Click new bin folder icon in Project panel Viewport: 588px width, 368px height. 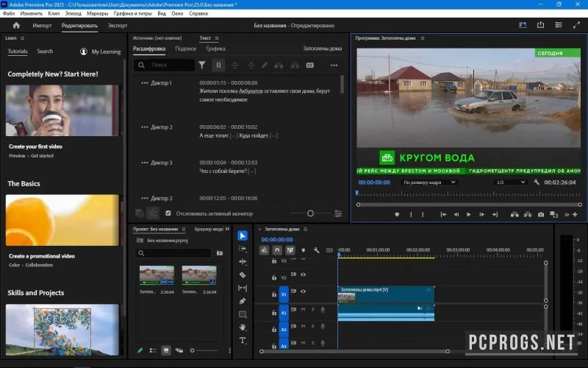coord(220,253)
